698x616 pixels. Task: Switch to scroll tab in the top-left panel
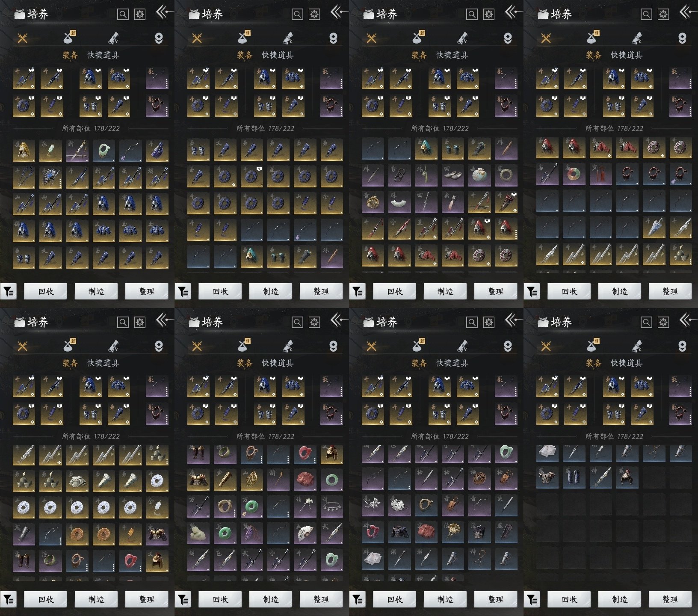114,38
